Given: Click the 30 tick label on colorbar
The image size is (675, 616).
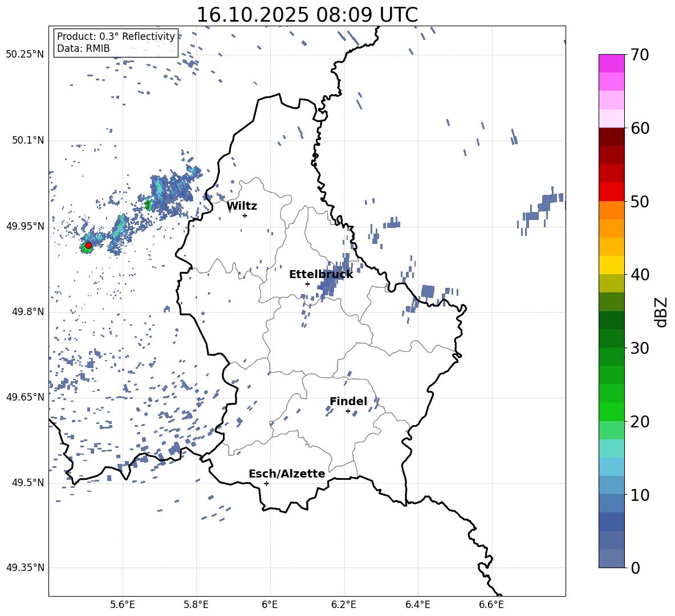Looking at the screenshot, I should (x=640, y=348).
